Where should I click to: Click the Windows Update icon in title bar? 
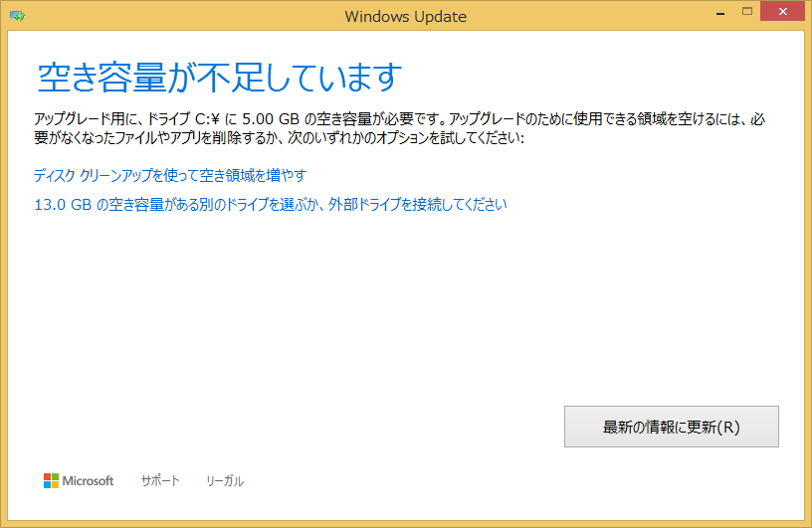click(18, 16)
